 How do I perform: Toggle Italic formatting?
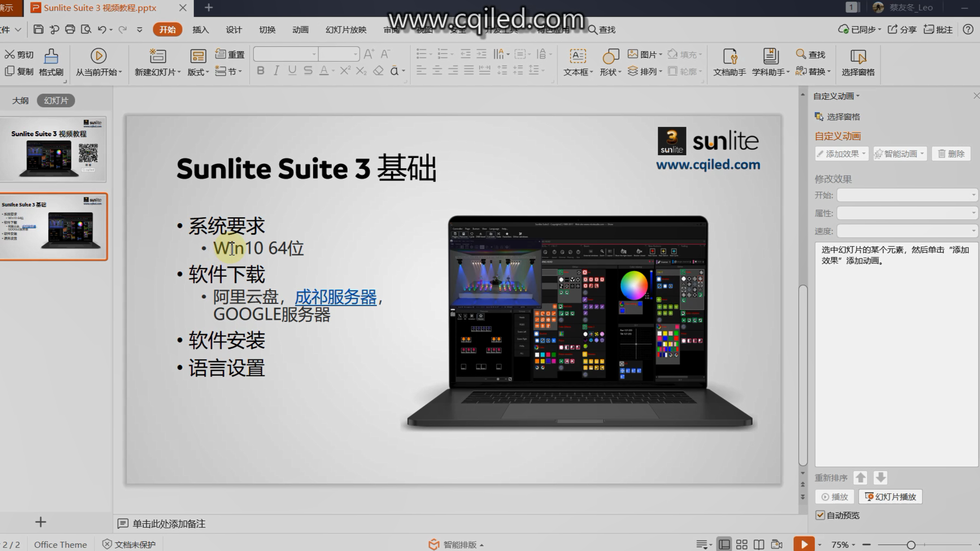click(x=276, y=71)
